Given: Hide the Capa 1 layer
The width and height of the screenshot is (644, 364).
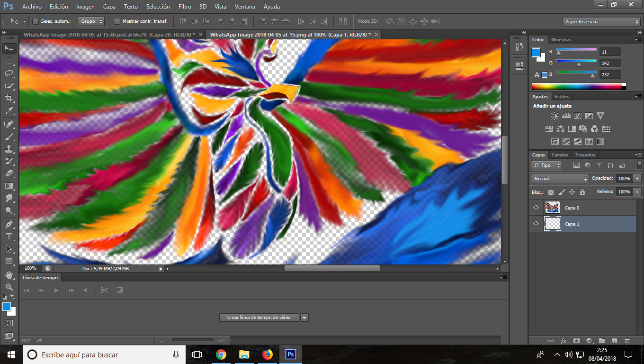Looking at the screenshot, I should click(x=536, y=224).
